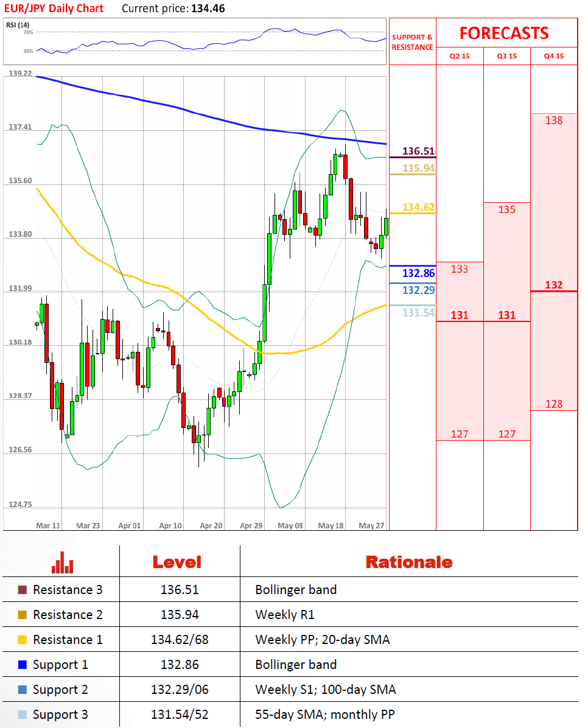Click the 'SUPPORT & RESISTANCE' header

(x=413, y=42)
